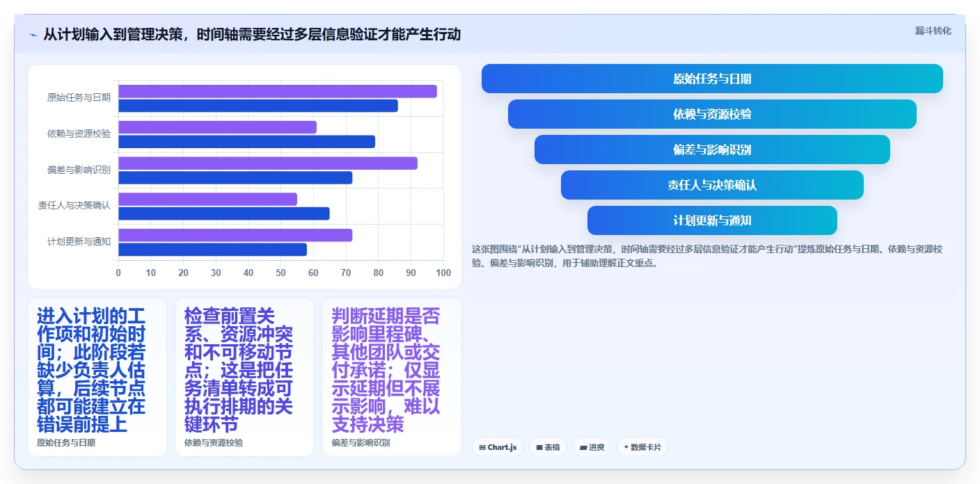Click the 偏差与影响识别 funnel stage

(712, 150)
